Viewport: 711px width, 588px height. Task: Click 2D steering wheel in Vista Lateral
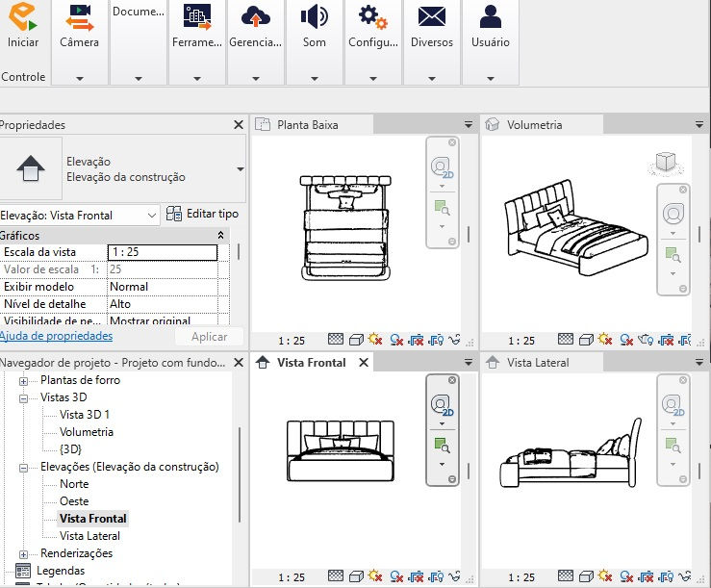click(x=673, y=405)
